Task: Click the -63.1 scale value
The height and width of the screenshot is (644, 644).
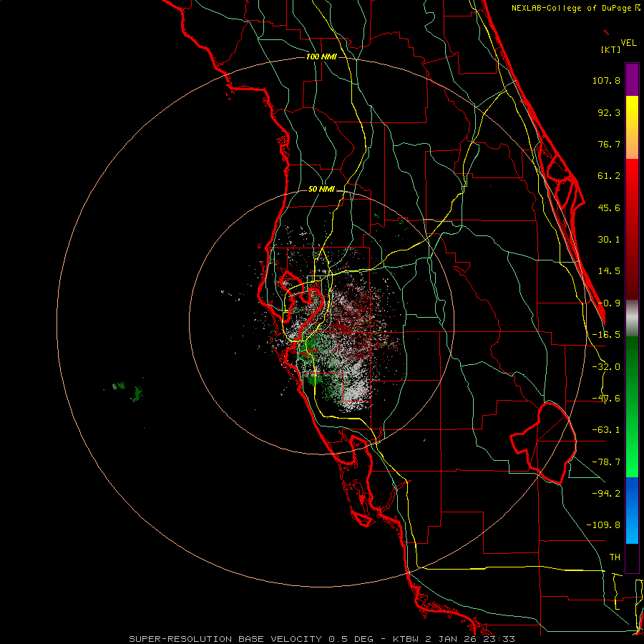Action: [606, 430]
